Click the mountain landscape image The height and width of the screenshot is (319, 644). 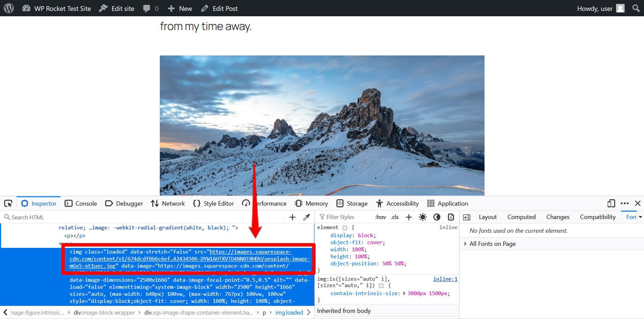[322, 125]
